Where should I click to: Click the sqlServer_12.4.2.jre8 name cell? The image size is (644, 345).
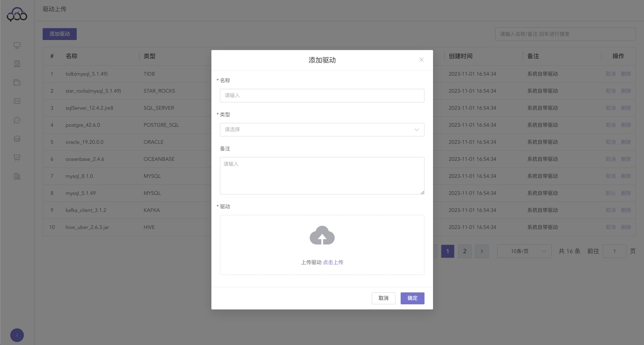pos(89,108)
